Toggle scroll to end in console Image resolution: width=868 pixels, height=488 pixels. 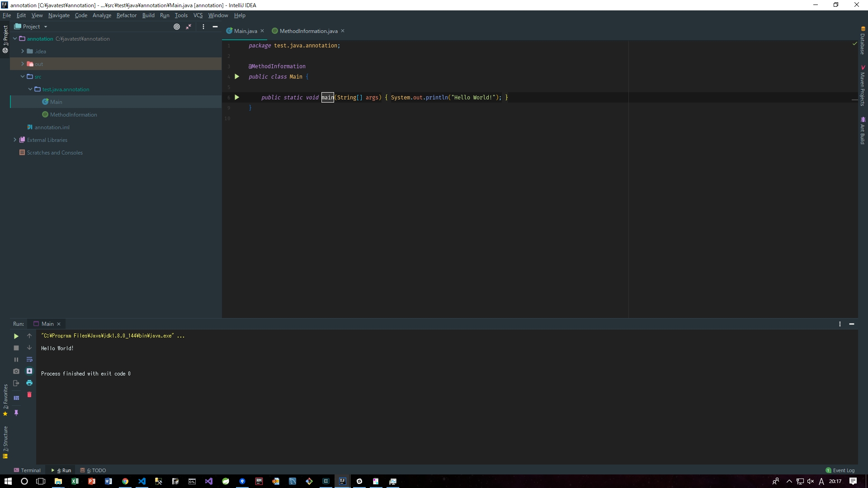point(29,371)
